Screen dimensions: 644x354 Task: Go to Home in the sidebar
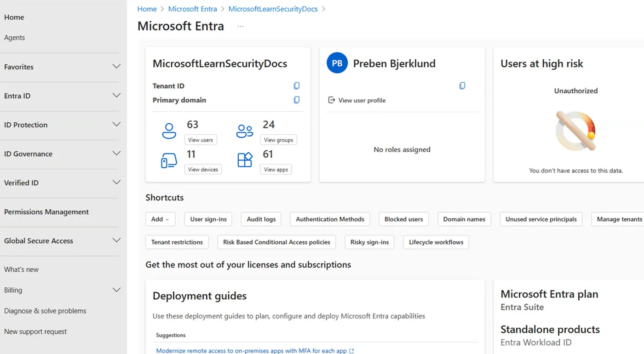[x=14, y=17]
